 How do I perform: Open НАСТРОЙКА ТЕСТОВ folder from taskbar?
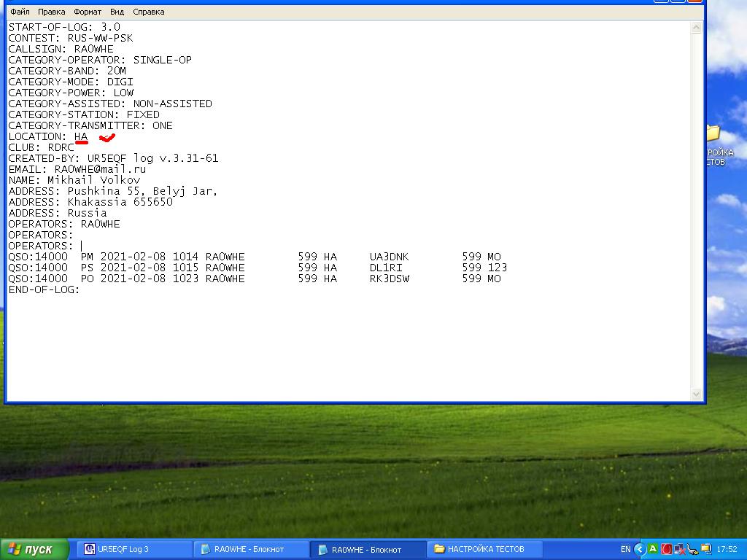click(x=486, y=549)
